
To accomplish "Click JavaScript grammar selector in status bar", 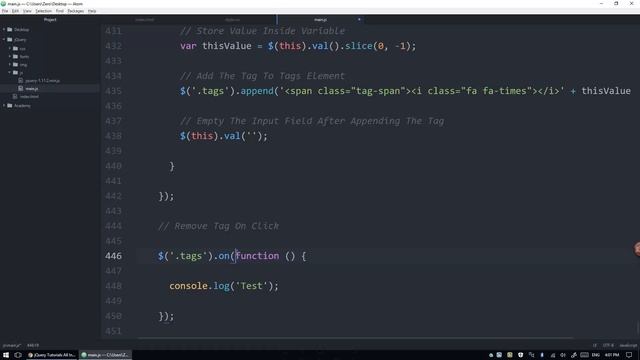I will tap(628, 345).
